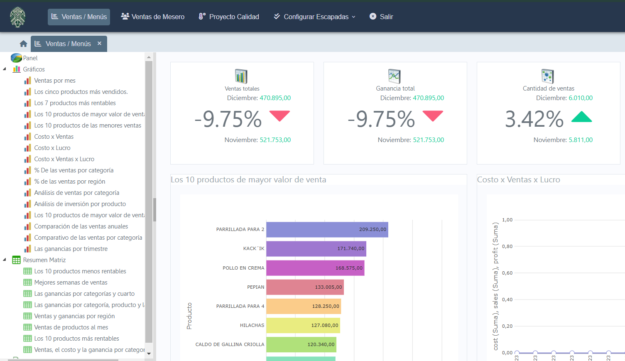The image size is (625, 361).
Task: Click the red down arrow in Ventas totales
Action: (x=279, y=116)
